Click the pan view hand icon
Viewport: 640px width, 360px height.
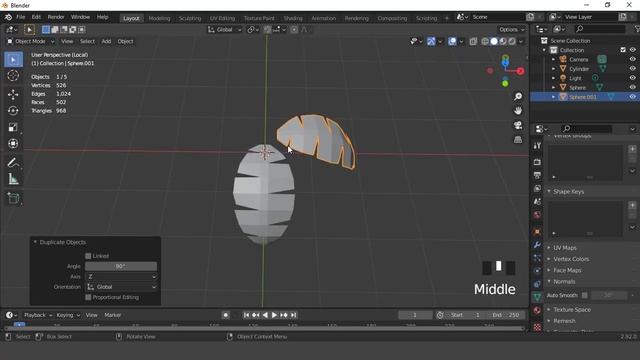(x=518, y=111)
